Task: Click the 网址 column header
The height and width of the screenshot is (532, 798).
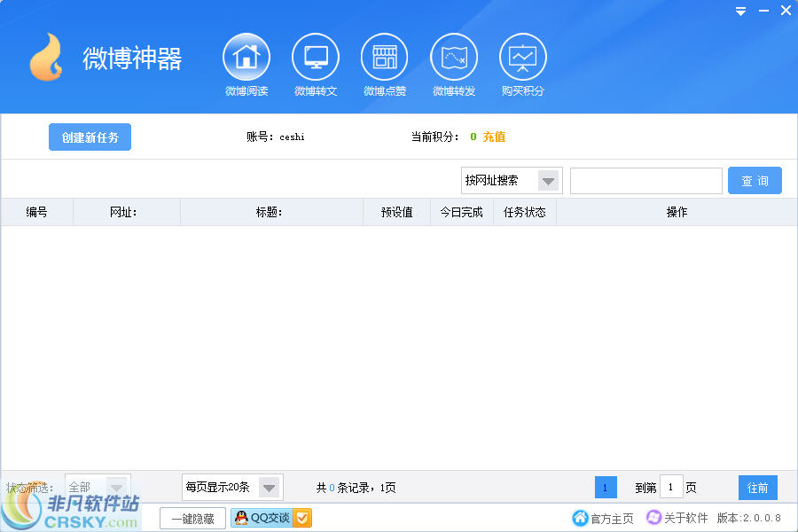Action: pyautogui.click(x=126, y=212)
